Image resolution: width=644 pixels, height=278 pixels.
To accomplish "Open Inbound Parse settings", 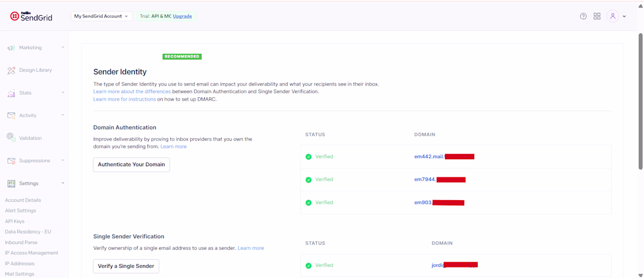I will click(21, 242).
